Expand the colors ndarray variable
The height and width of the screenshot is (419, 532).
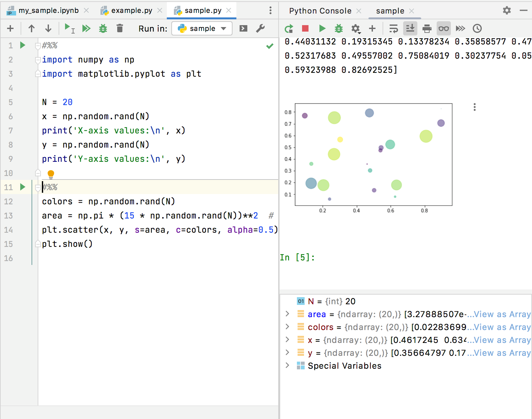pos(287,326)
